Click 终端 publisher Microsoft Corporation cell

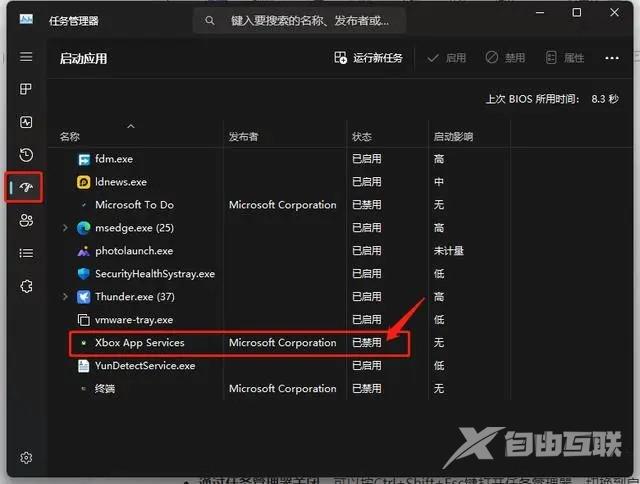(283, 389)
